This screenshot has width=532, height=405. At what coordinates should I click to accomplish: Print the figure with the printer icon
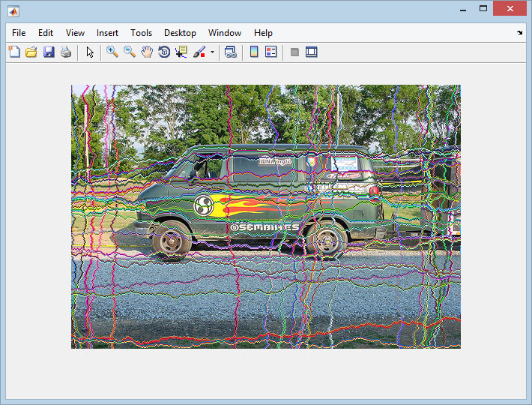click(x=66, y=52)
